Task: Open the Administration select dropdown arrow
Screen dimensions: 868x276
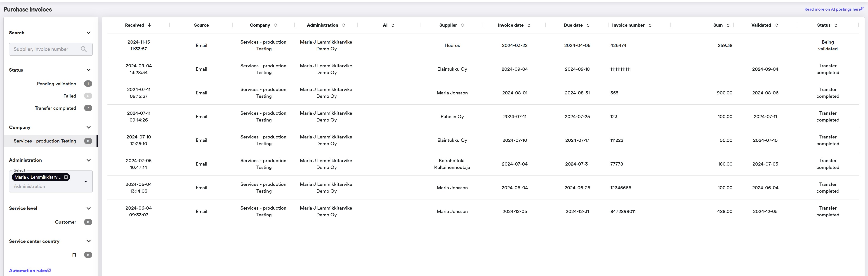Action: tap(86, 181)
